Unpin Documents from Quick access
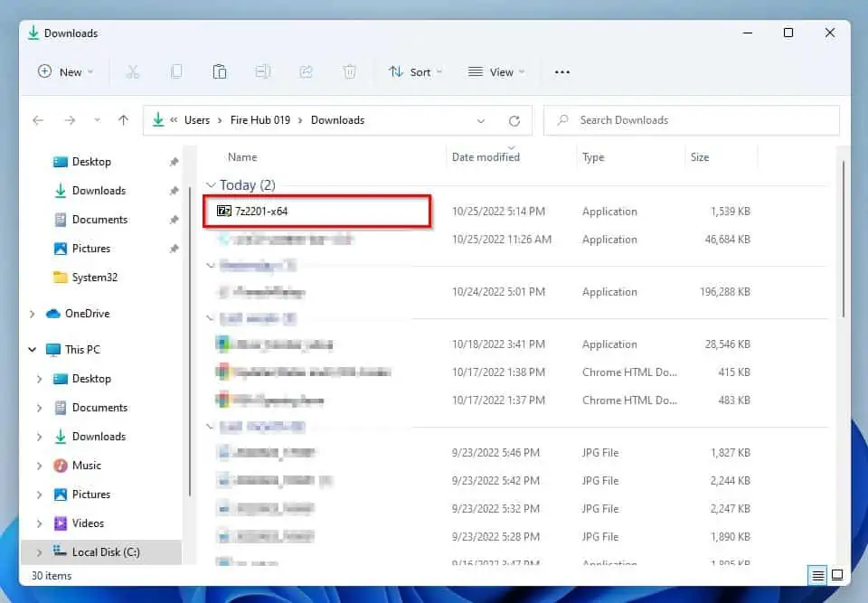868x603 pixels. tap(174, 220)
